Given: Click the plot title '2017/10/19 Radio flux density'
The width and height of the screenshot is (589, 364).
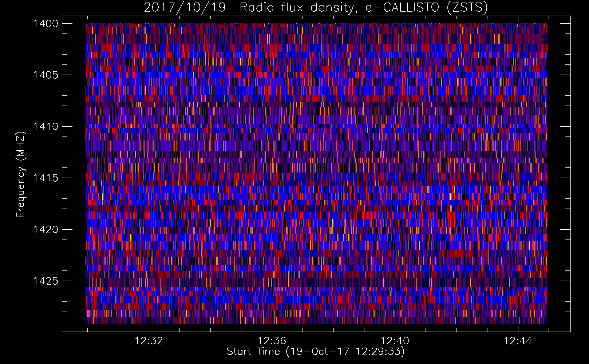Looking at the screenshot, I should (x=316, y=8).
